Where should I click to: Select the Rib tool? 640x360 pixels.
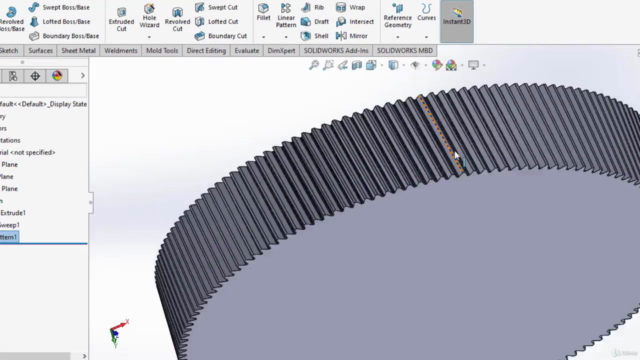point(313,7)
